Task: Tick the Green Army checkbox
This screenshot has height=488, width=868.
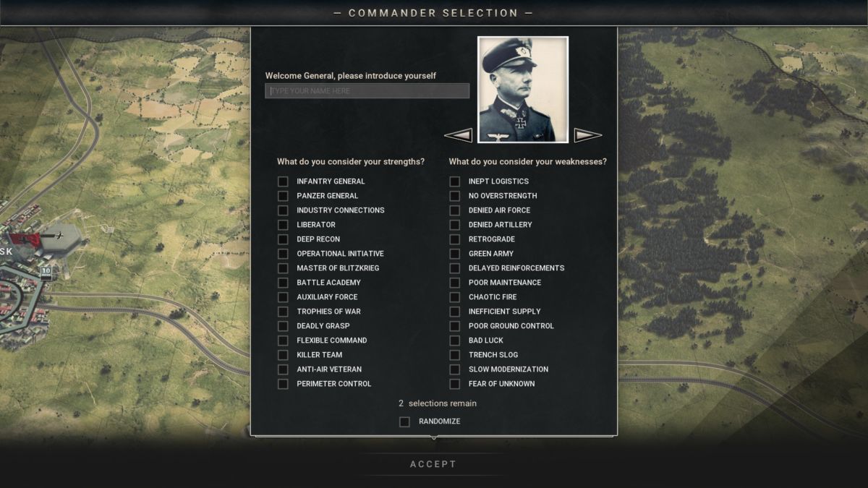Action: [455, 254]
